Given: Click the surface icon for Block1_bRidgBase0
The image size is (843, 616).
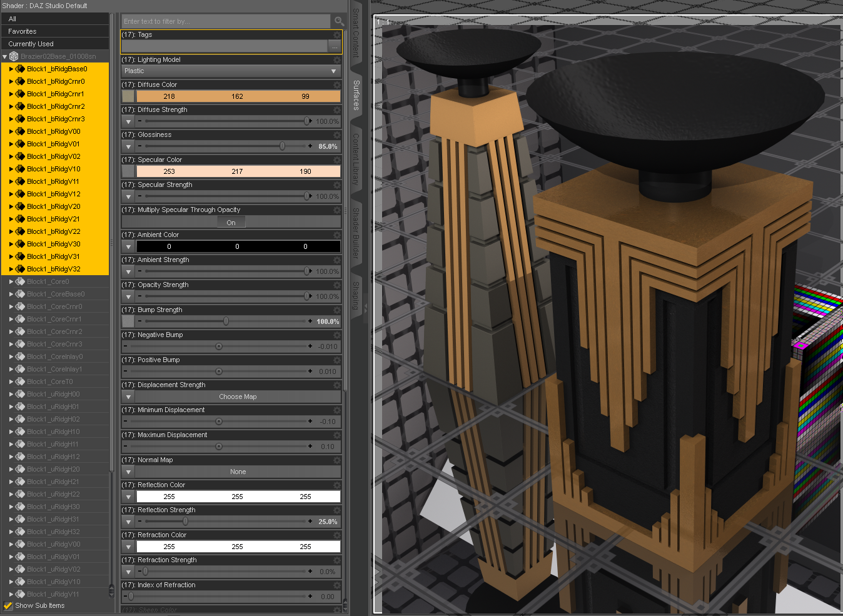Looking at the screenshot, I should coord(20,69).
